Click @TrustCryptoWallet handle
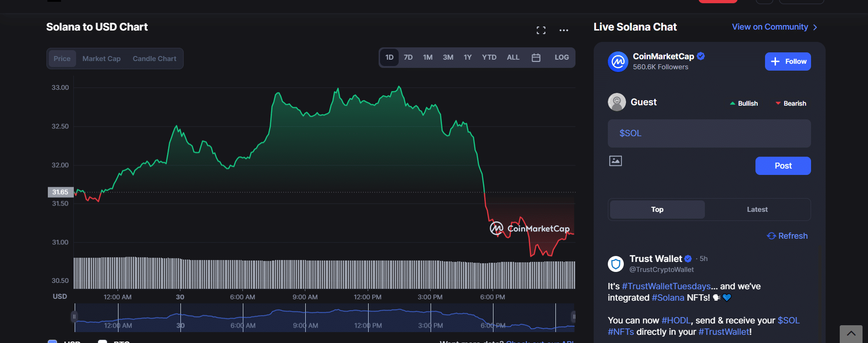868x343 pixels. click(662, 270)
